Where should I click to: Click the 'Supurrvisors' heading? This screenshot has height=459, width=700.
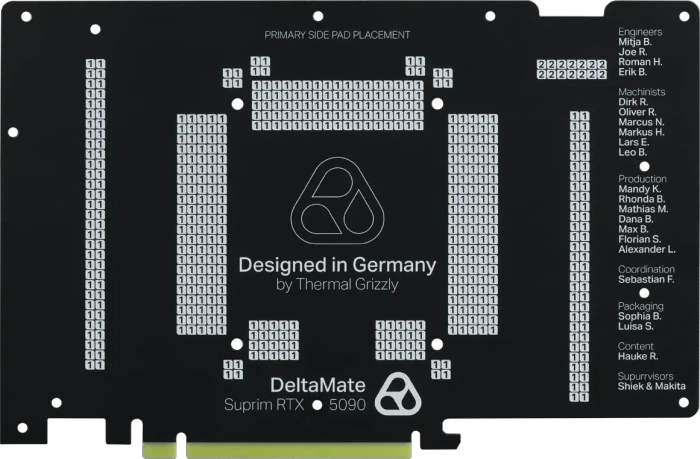click(x=646, y=376)
